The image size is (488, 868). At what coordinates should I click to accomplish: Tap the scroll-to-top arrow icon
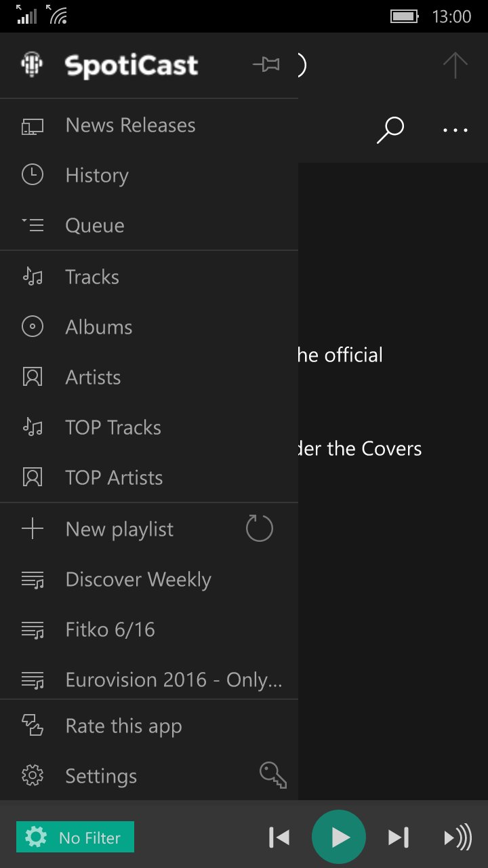(455, 65)
